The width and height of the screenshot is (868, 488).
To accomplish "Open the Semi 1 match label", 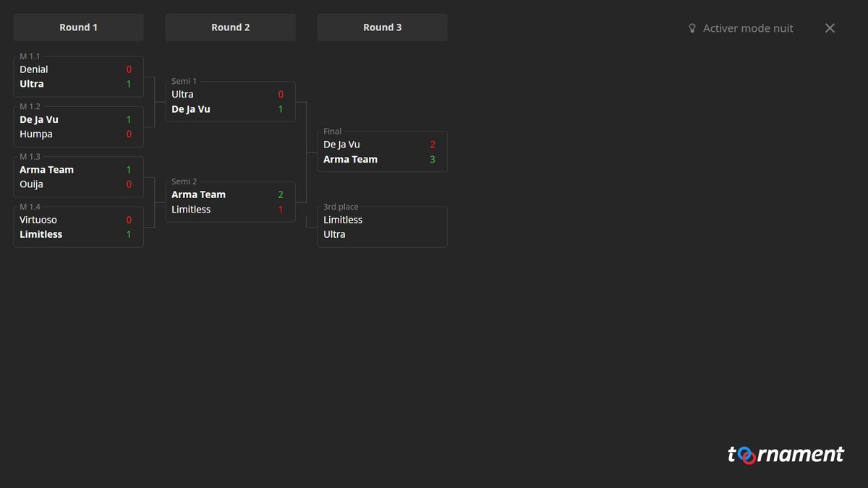I will click(x=184, y=82).
